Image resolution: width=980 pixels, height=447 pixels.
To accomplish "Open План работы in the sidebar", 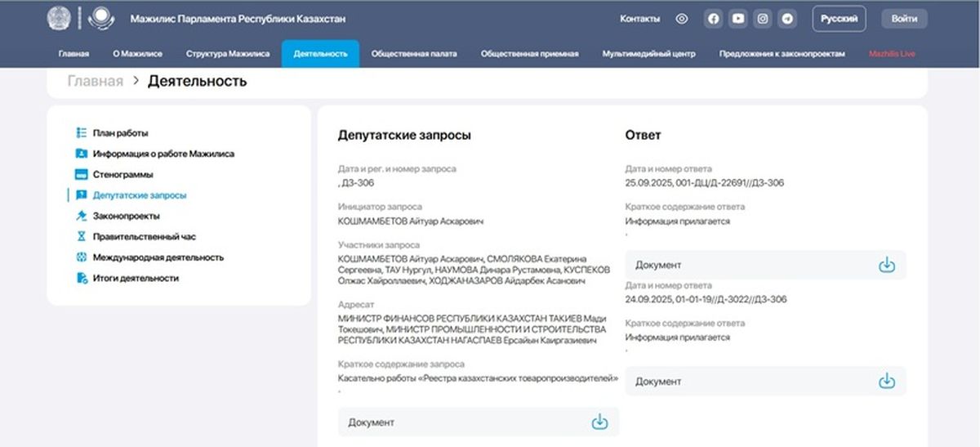I will coord(121,132).
